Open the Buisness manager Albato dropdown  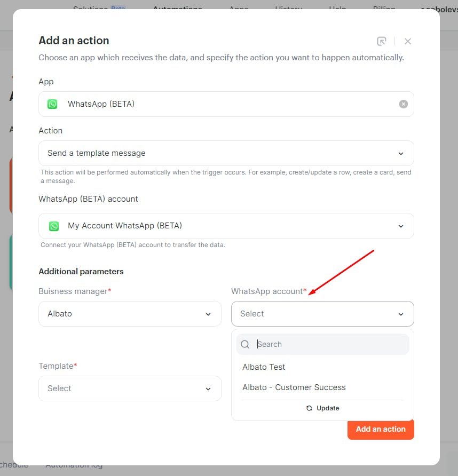(130, 314)
